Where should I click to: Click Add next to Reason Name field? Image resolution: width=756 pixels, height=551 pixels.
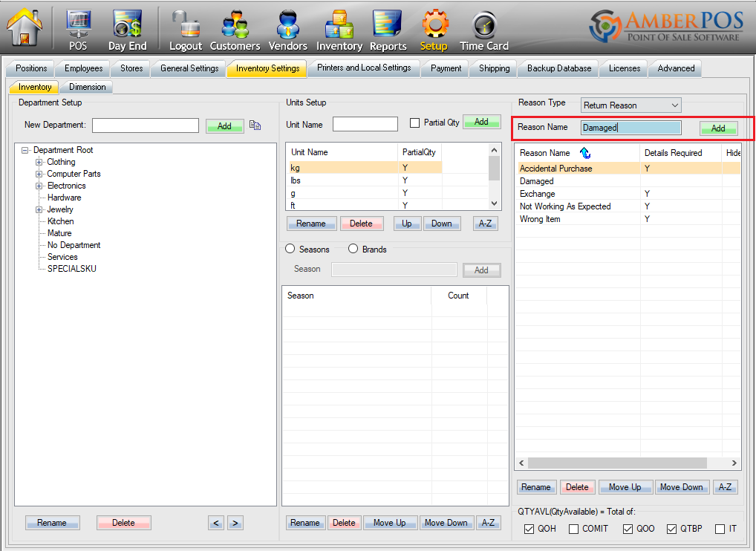point(718,128)
